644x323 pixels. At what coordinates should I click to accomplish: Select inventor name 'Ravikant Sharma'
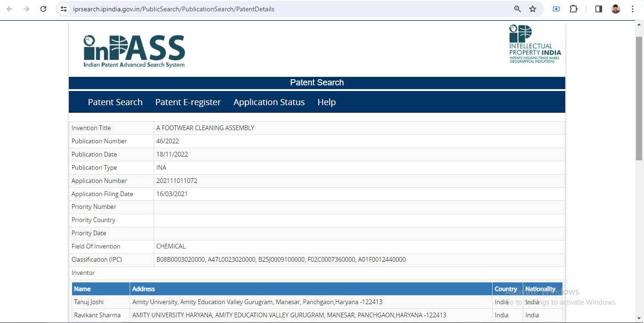tap(97, 315)
